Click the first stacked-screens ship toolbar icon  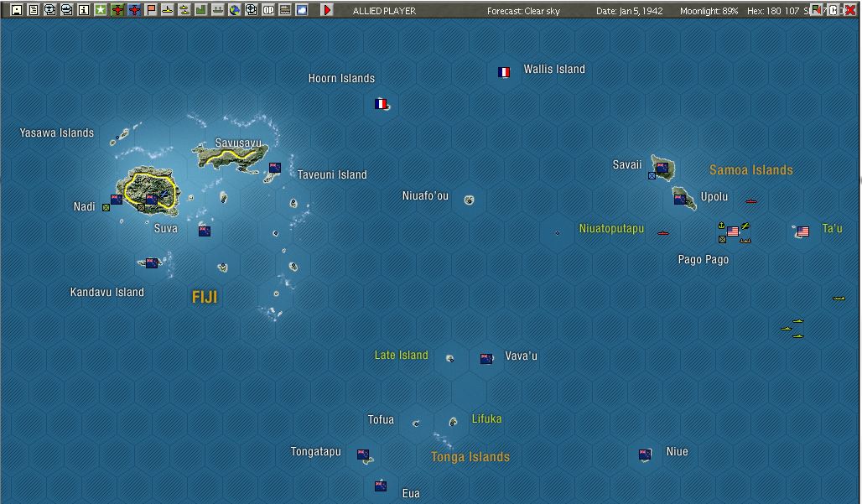point(50,10)
